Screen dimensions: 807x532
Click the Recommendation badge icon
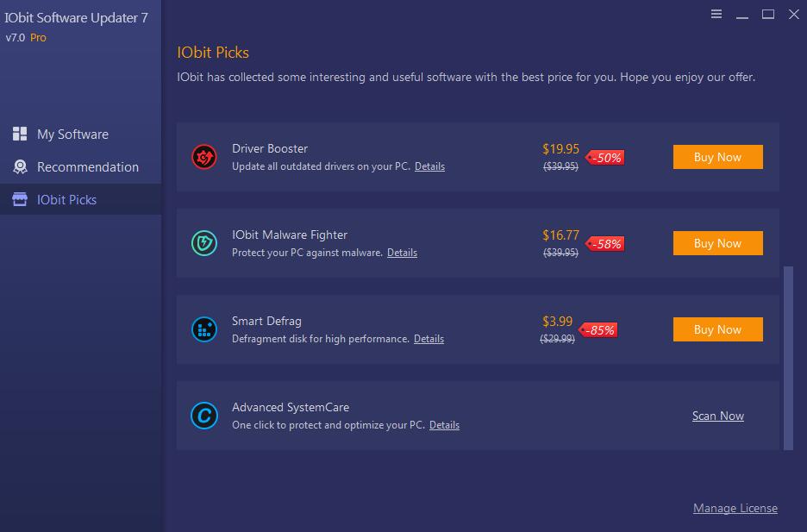[x=20, y=166]
